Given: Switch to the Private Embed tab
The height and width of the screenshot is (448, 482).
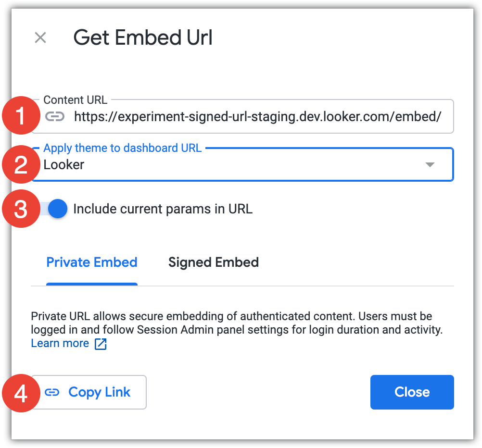Looking at the screenshot, I should (x=92, y=262).
